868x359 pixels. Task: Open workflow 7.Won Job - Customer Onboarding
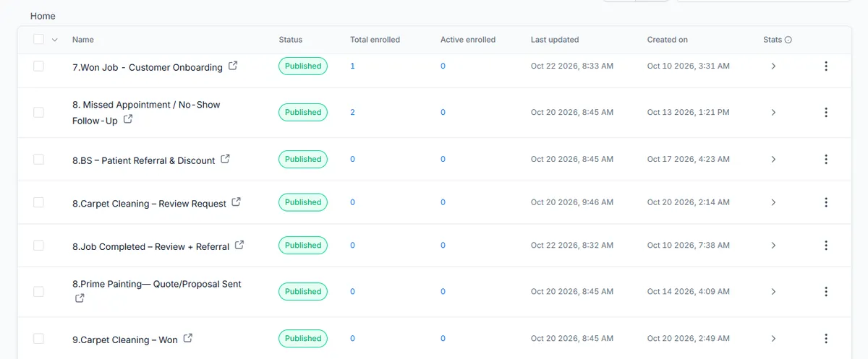[x=148, y=67]
